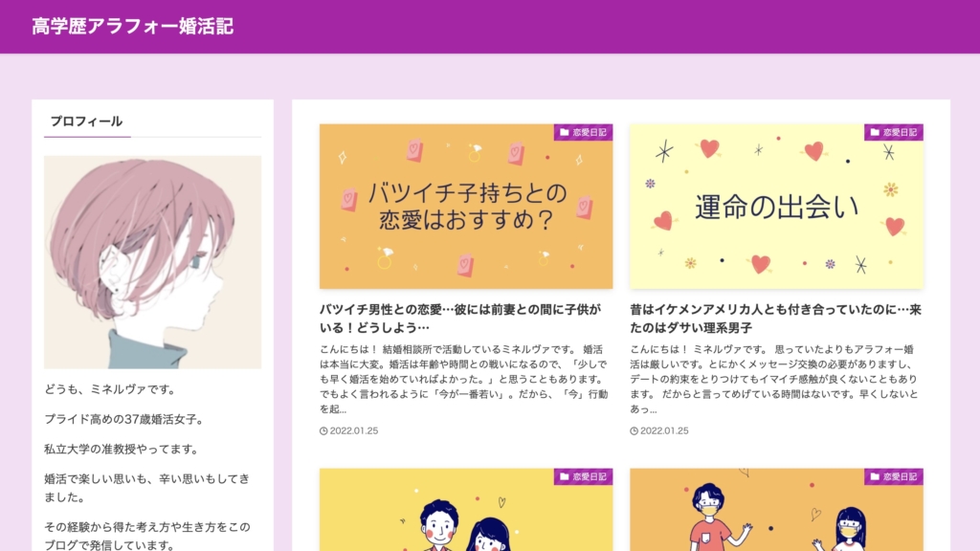Click the excerpt text beginning 結婚相談所で活動している

coord(463,379)
